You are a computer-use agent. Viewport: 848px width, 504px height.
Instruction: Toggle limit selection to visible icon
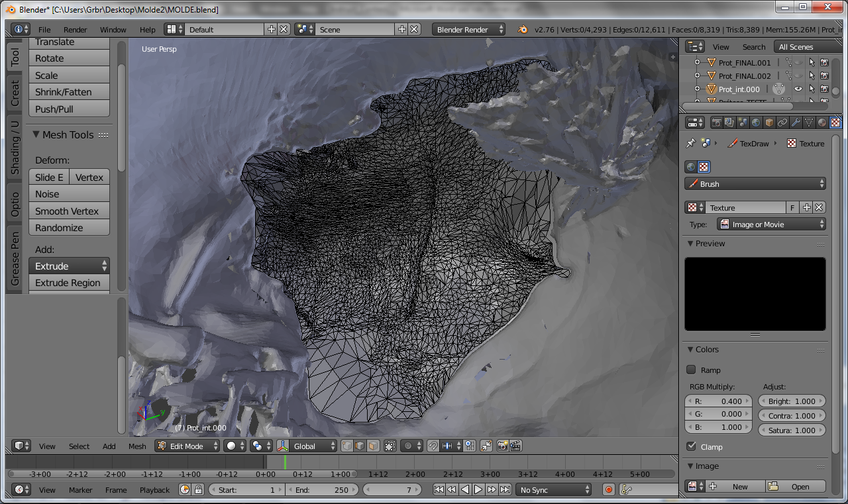(x=390, y=446)
